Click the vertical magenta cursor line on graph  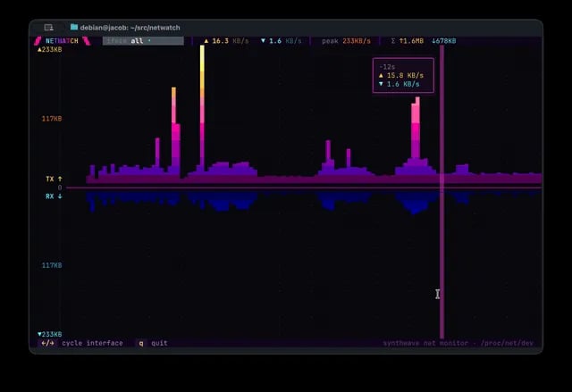(x=442, y=192)
